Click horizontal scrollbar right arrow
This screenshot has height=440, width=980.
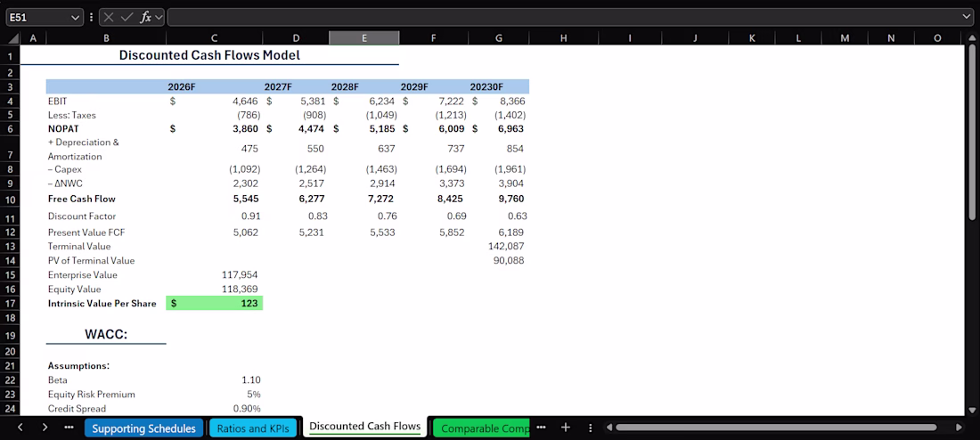959,428
